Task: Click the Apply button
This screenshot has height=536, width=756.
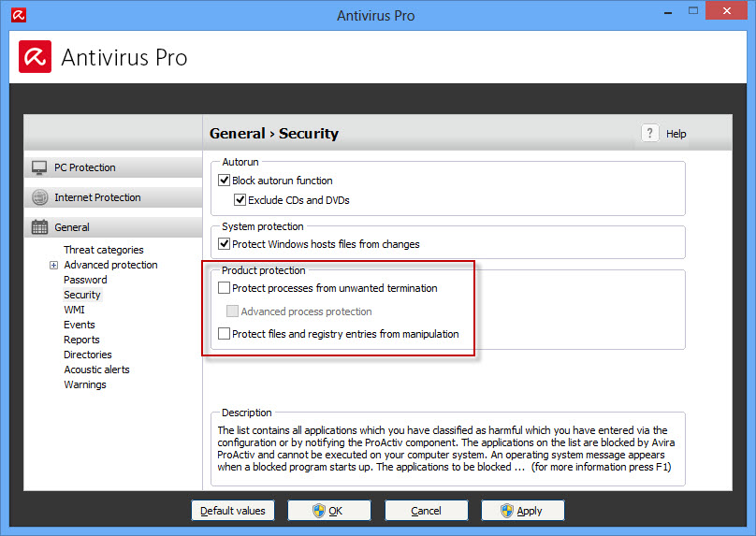Action: pyautogui.click(x=523, y=511)
